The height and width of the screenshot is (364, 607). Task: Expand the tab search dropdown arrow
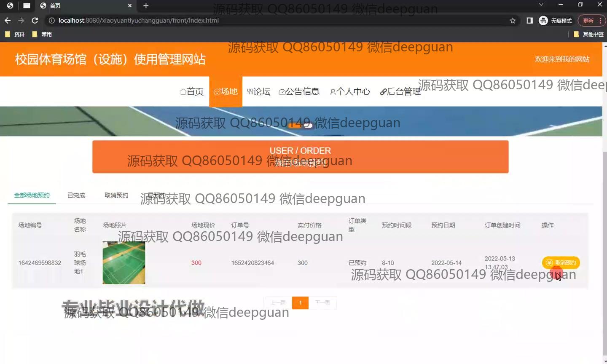point(541,5)
